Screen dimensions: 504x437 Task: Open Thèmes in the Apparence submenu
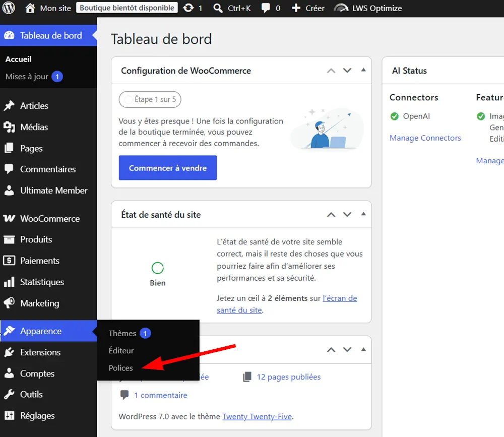tap(122, 333)
